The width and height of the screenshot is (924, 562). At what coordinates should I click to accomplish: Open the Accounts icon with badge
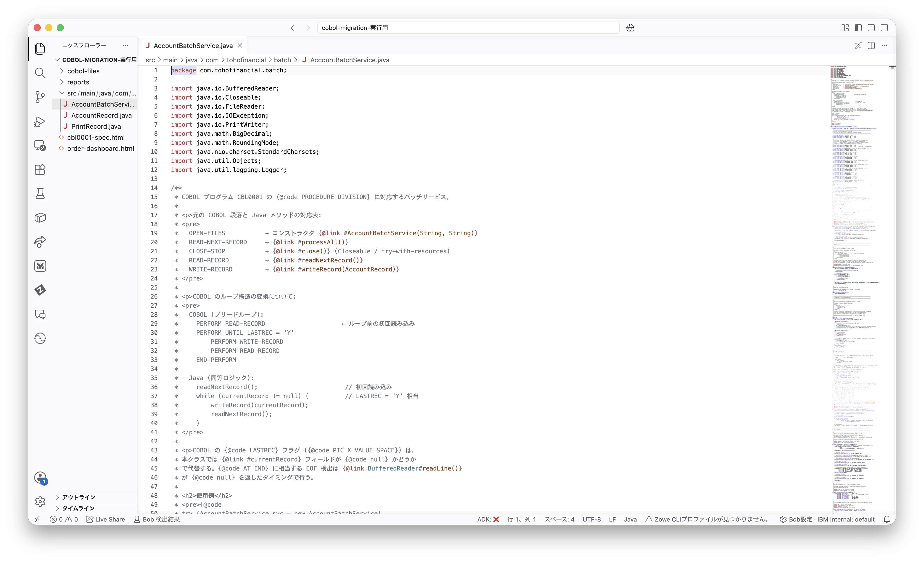(40, 478)
